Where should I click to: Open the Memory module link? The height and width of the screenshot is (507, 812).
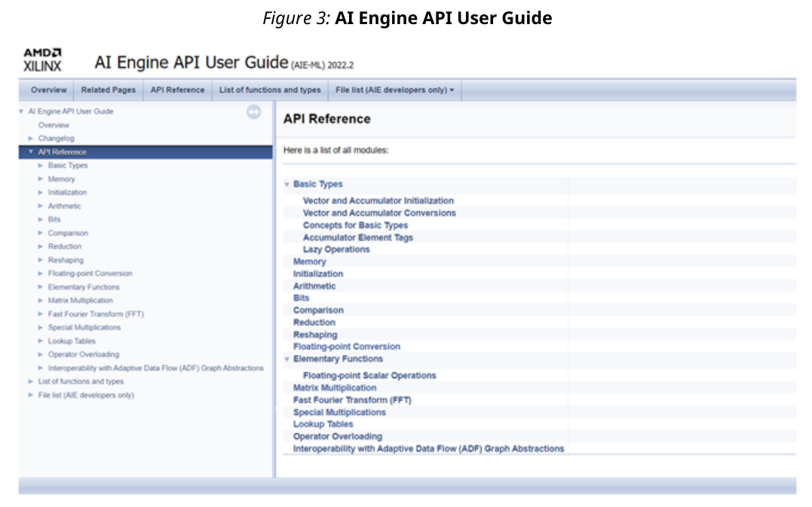[x=309, y=262]
